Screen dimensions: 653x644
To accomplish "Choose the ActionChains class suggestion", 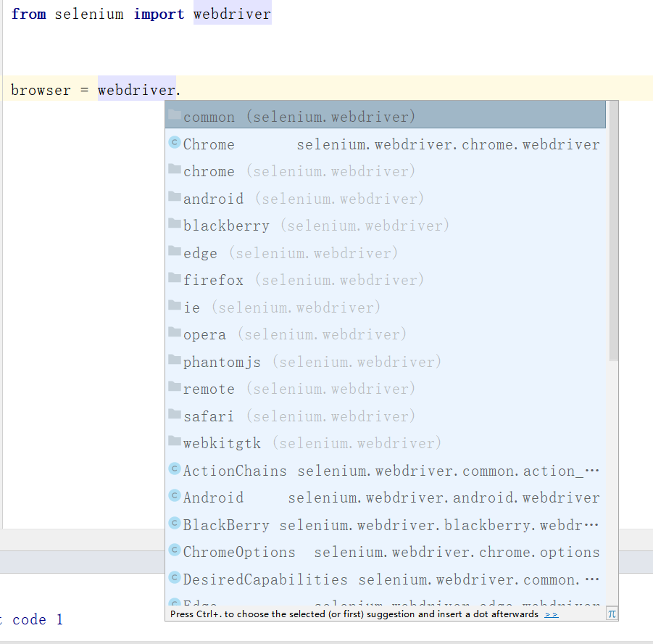I will pyautogui.click(x=386, y=470).
